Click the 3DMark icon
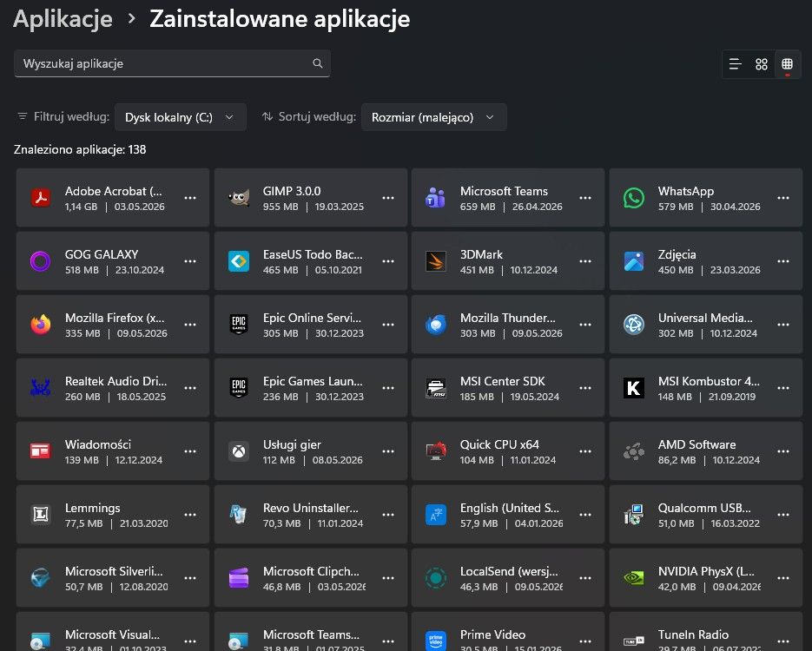Screen dimensions: 812x651 (x=435, y=260)
